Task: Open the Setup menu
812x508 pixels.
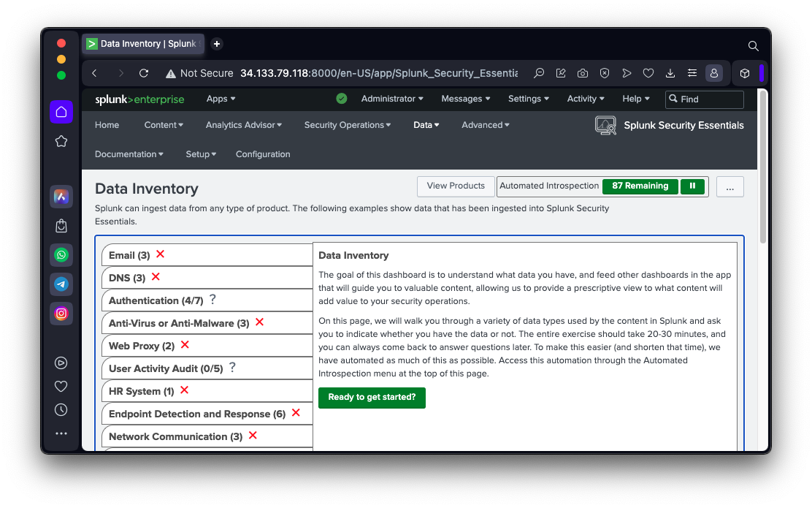Action: (201, 154)
